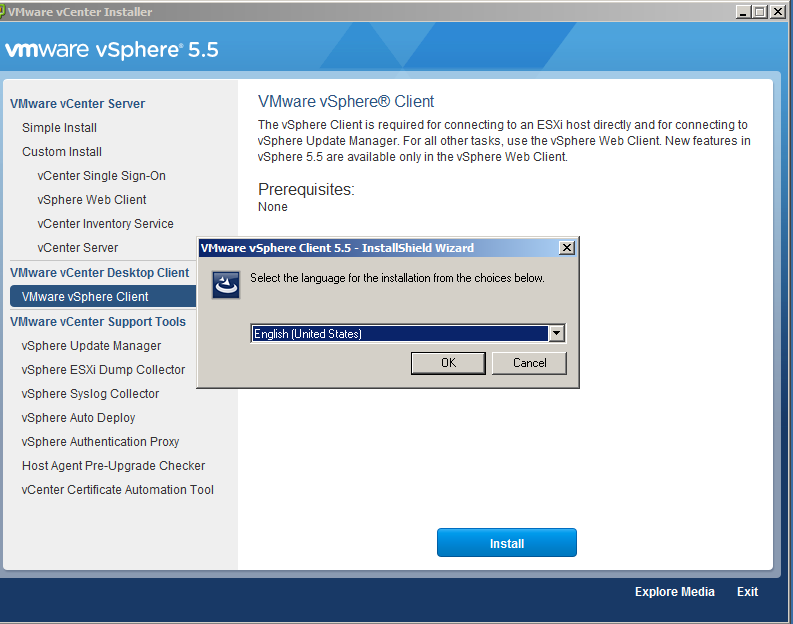Select vSphere Web Client from list
Image resolution: width=793 pixels, height=624 pixels.
pyautogui.click(x=92, y=200)
